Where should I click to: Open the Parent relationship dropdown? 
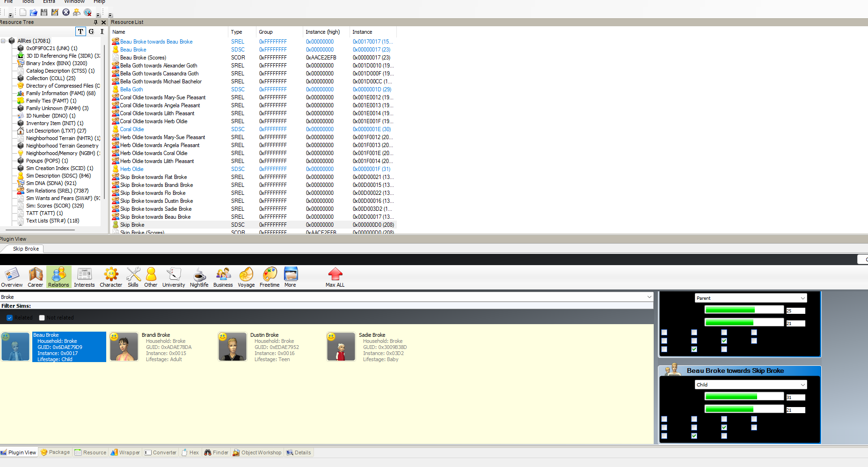pyautogui.click(x=751, y=298)
